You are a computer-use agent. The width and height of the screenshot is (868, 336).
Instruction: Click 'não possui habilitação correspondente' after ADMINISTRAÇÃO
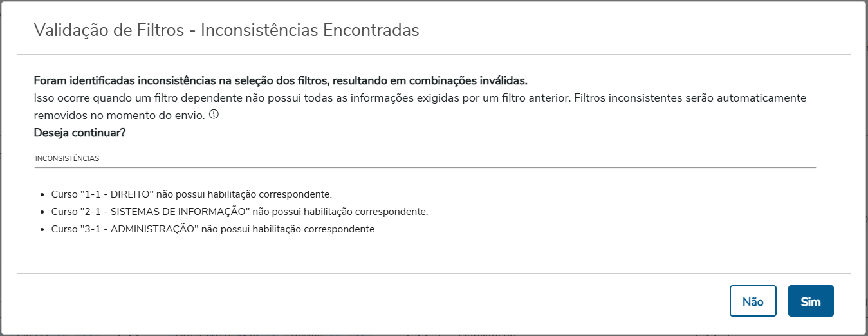pyautogui.click(x=288, y=229)
